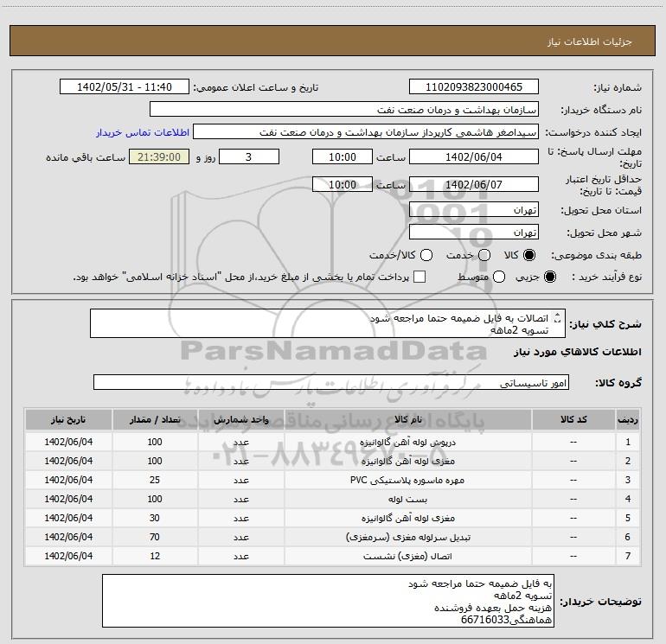Select the کالا/خدمت radio button

[x=426, y=255]
